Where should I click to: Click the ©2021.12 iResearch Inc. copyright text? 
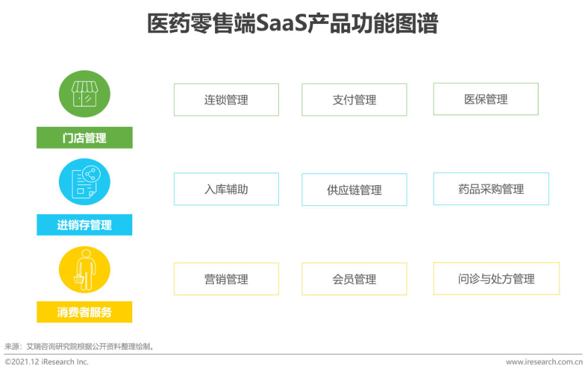pos(46,362)
